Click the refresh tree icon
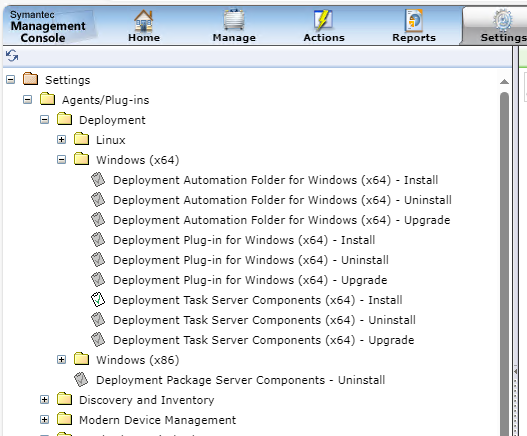The height and width of the screenshot is (436, 527). (x=12, y=55)
